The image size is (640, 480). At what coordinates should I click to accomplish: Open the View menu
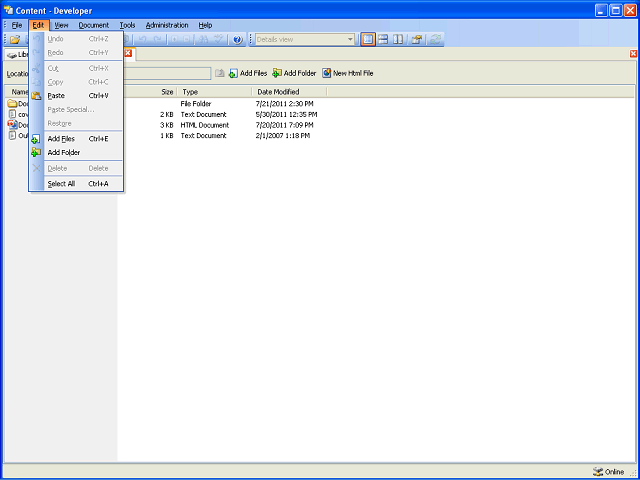61,25
